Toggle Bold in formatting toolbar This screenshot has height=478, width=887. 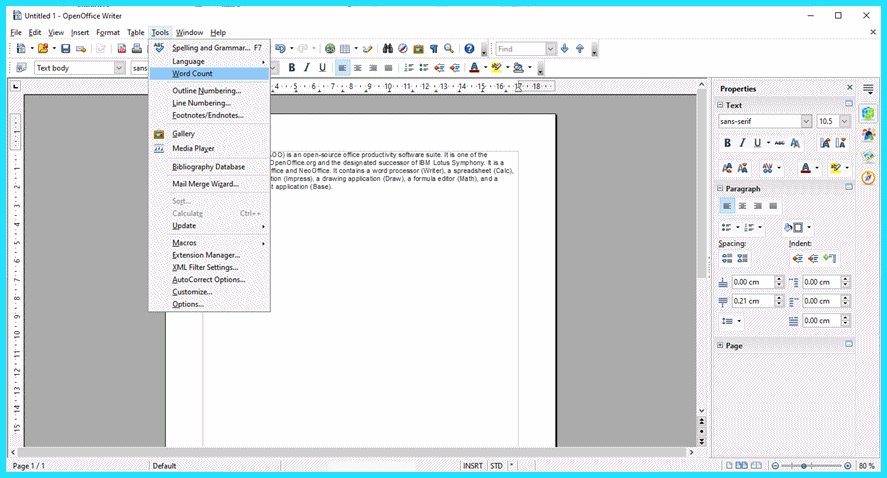291,68
